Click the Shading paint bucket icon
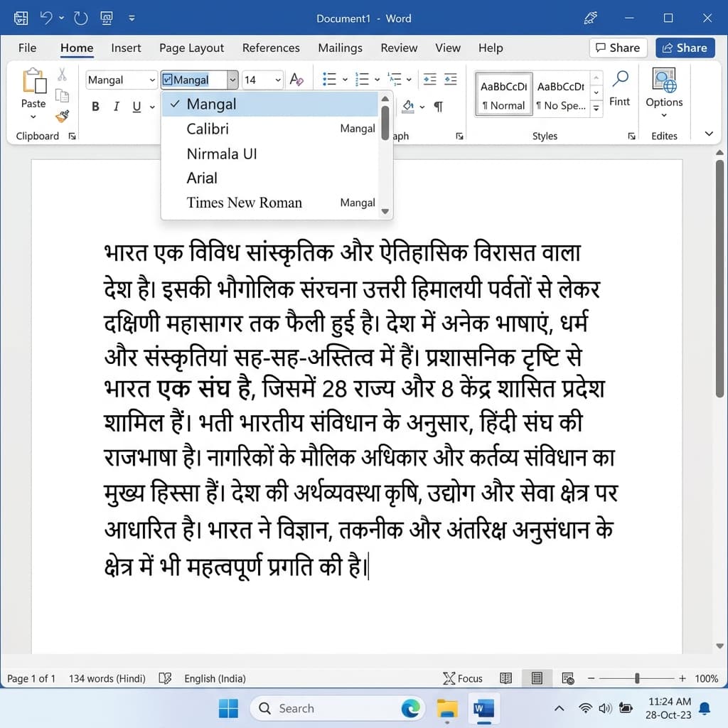This screenshot has width=728, height=728. point(408,107)
